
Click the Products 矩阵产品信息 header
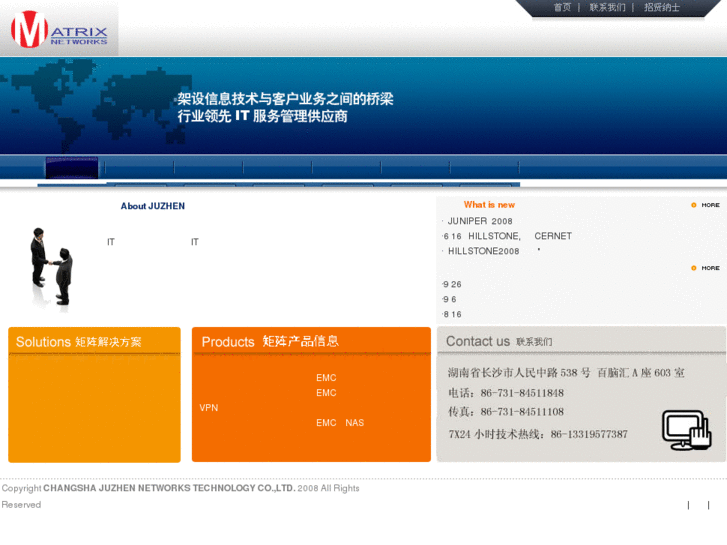pos(270,341)
